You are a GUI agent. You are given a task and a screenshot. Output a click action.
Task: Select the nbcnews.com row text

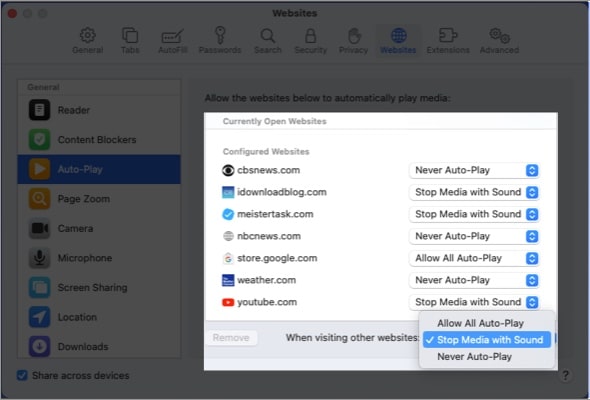pos(269,236)
